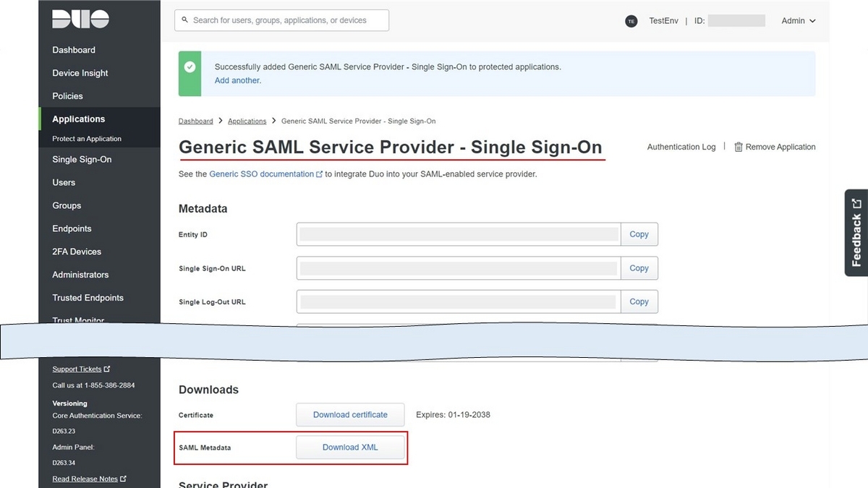868x488 pixels.
Task: Open the Feedback side tab
Action: [x=856, y=233]
